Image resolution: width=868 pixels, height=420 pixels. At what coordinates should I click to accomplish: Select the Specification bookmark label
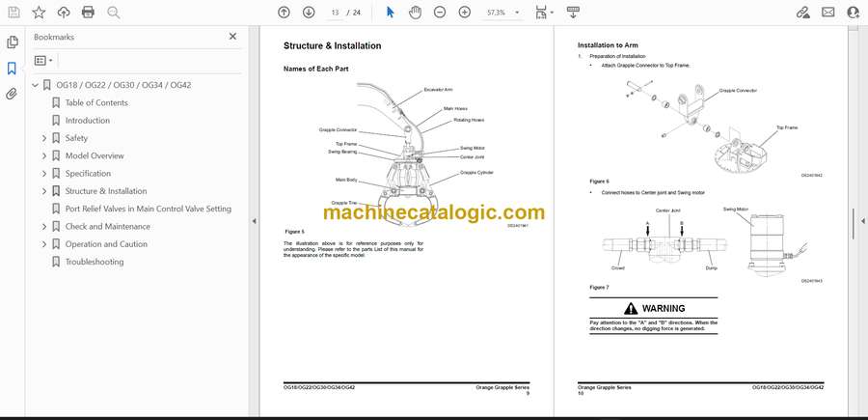tap(88, 174)
